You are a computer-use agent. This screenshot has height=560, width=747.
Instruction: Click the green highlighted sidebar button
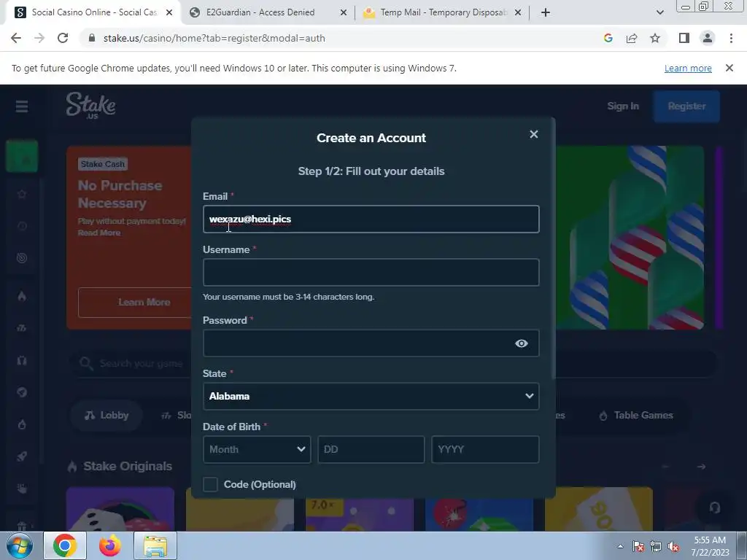pos(22,156)
